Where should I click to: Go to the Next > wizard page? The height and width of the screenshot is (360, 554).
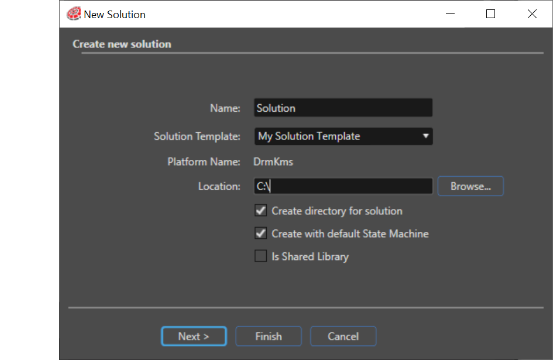click(194, 336)
